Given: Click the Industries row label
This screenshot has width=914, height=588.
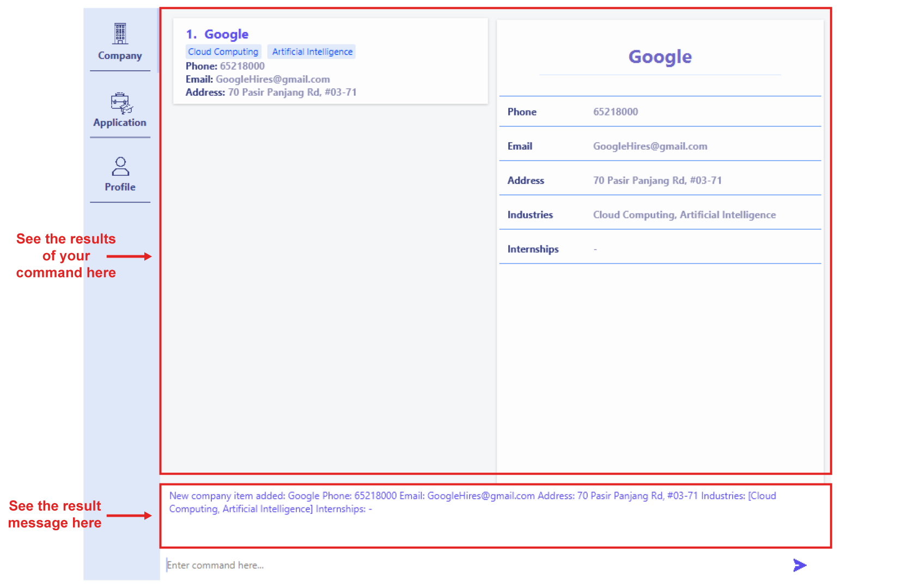Looking at the screenshot, I should pyautogui.click(x=530, y=215).
